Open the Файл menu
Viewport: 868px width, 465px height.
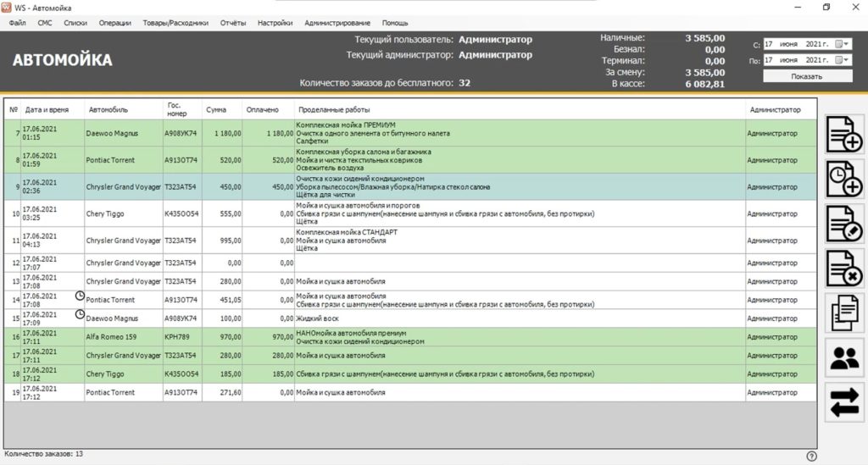point(17,23)
